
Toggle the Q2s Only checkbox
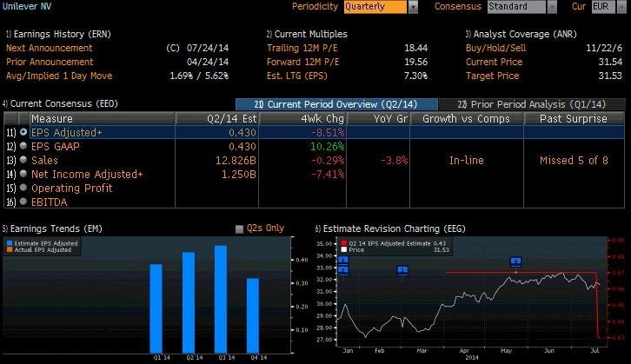[x=239, y=228]
